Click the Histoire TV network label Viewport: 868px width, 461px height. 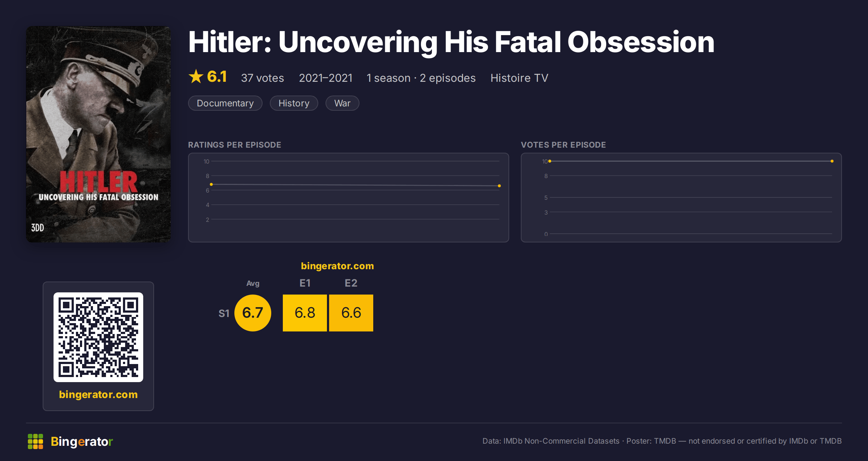(x=519, y=78)
